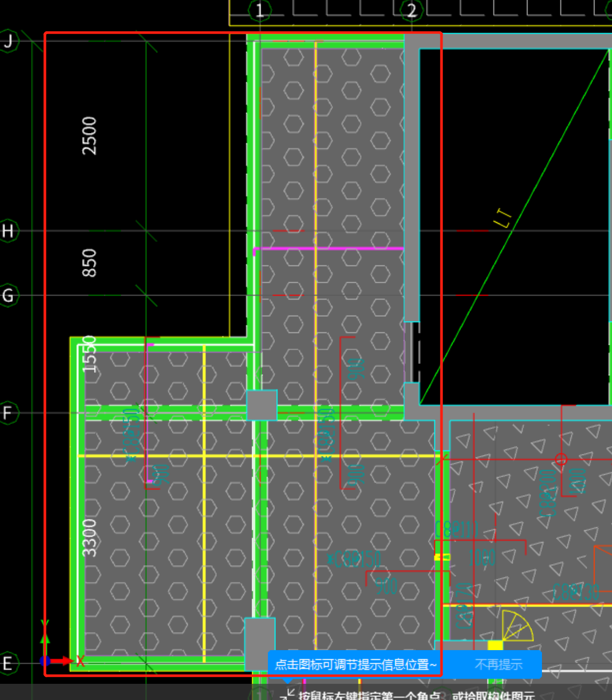Click the hint position adjust icon on status bar
This screenshot has height=700, width=612.
point(288,694)
